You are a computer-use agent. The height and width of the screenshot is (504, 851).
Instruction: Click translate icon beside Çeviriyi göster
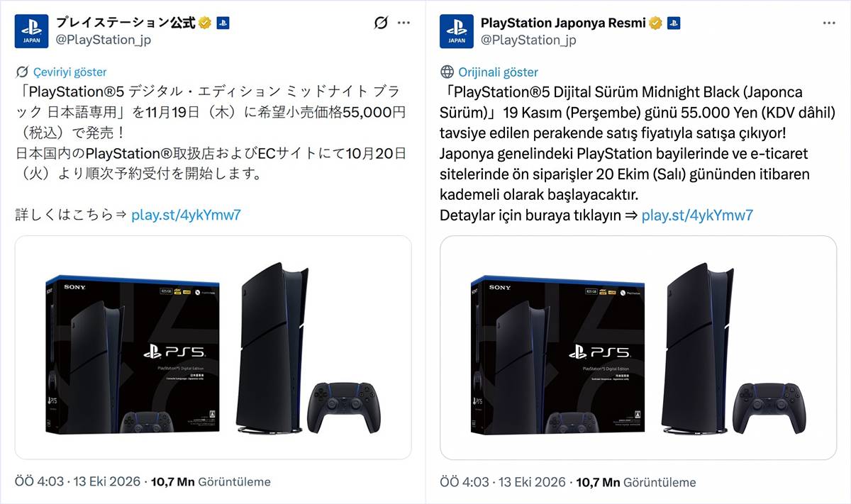(x=22, y=72)
